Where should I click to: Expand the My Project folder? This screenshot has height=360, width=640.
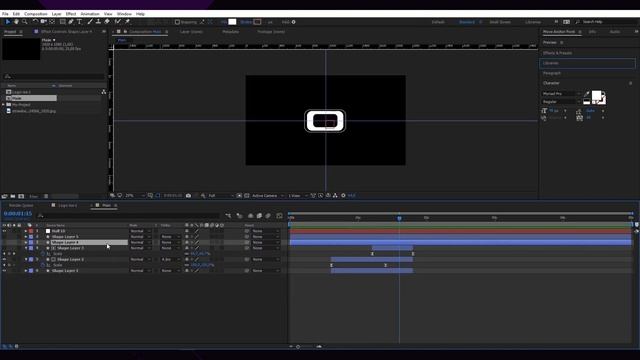(x=3, y=105)
